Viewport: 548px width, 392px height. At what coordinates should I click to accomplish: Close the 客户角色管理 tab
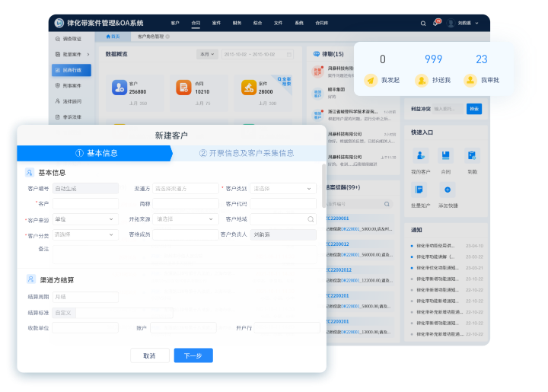coord(167,37)
